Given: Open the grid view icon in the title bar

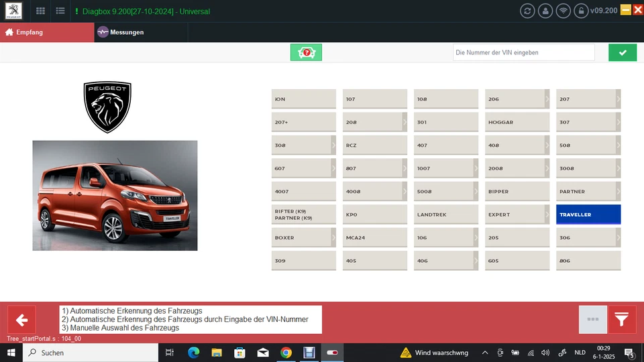Looking at the screenshot, I should [40, 11].
